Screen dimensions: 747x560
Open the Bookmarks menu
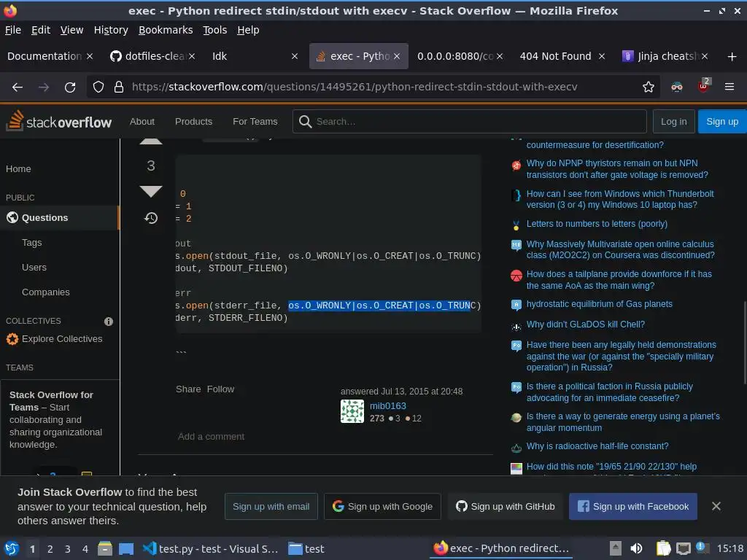[x=166, y=30]
